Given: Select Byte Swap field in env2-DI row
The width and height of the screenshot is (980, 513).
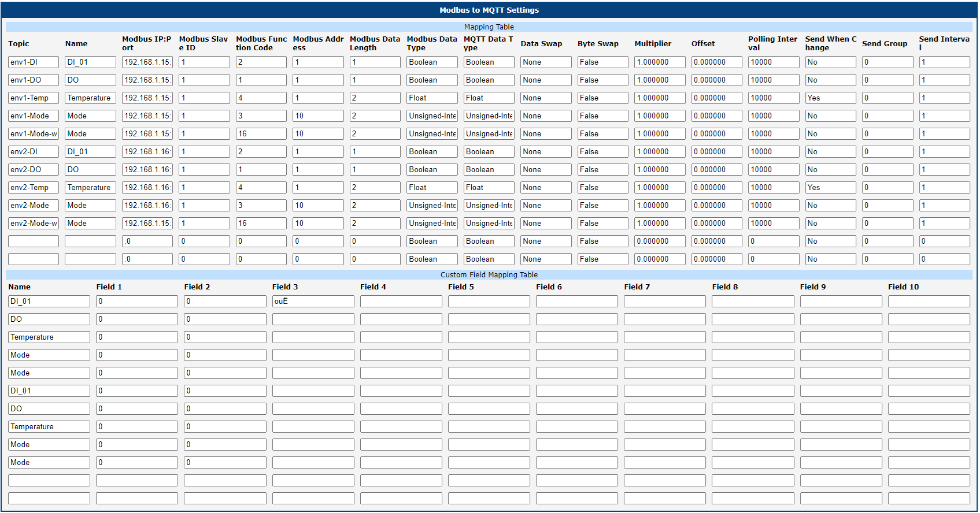Looking at the screenshot, I should point(603,151).
